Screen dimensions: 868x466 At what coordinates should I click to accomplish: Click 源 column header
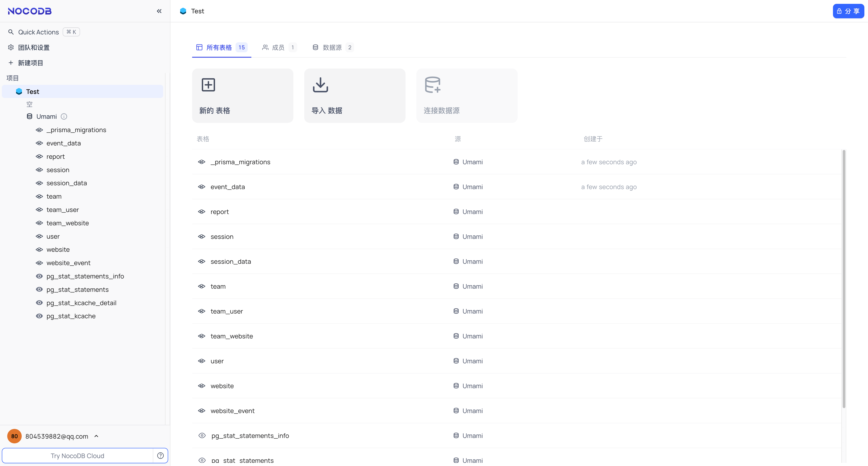[458, 139]
